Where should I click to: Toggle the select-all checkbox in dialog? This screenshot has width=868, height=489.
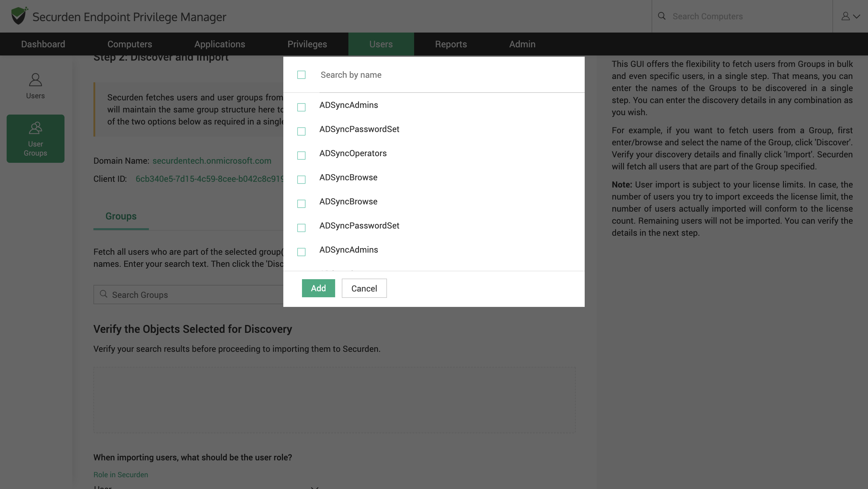point(301,75)
